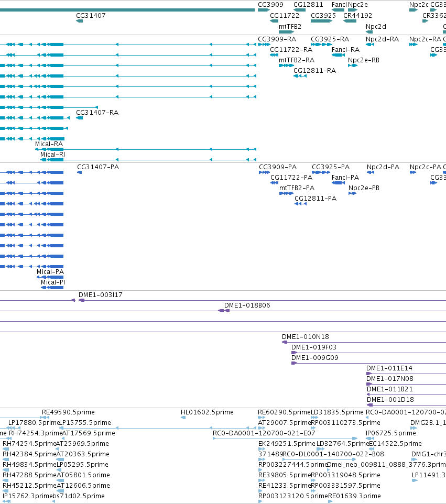Click the RE49590.5prime EST label
Viewport: 446px width, 504px height.
(68, 412)
